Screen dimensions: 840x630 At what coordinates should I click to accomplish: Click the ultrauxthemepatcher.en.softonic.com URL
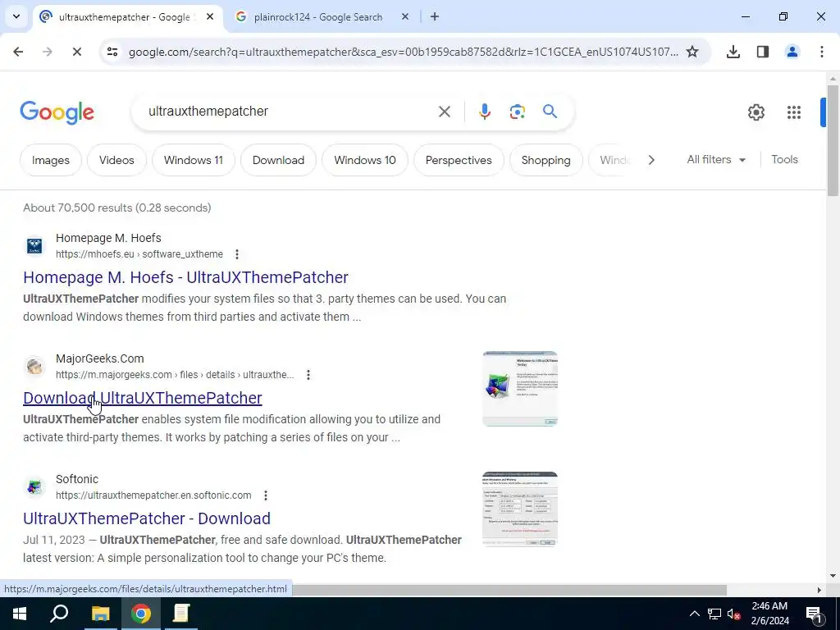[153, 495]
